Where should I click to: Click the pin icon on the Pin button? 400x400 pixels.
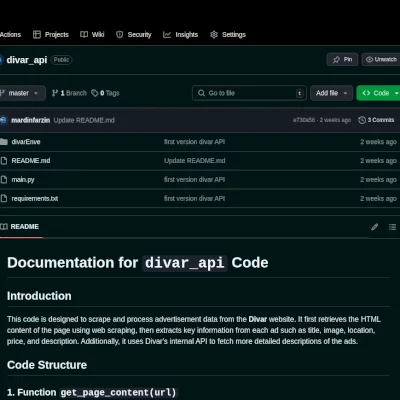tap(336, 60)
